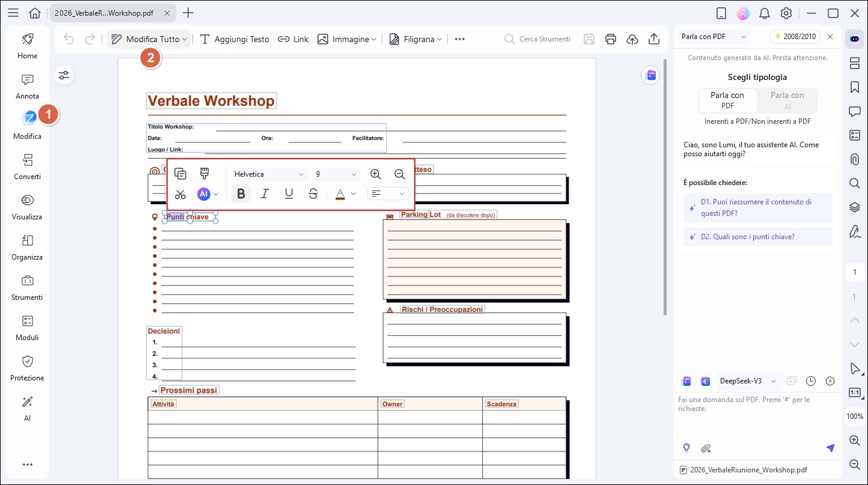Open the Protezione tool
The height and width of the screenshot is (485, 868).
[x=27, y=367]
